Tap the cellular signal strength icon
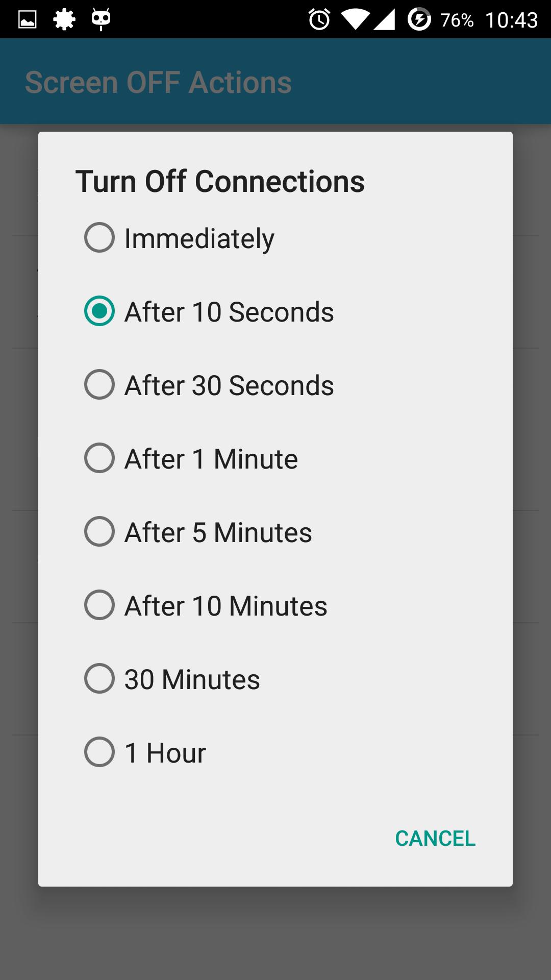The image size is (551, 980). click(x=384, y=20)
